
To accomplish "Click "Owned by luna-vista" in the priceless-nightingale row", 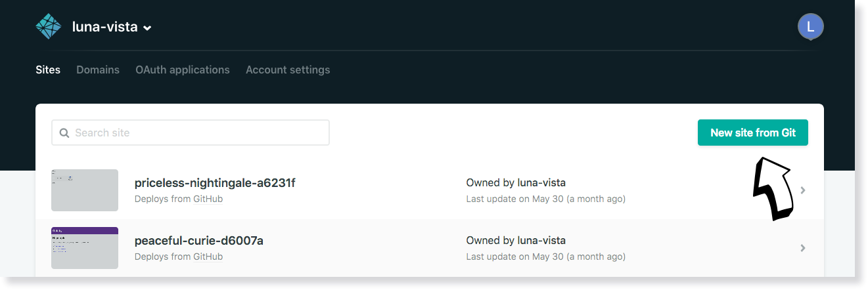I will (x=516, y=183).
